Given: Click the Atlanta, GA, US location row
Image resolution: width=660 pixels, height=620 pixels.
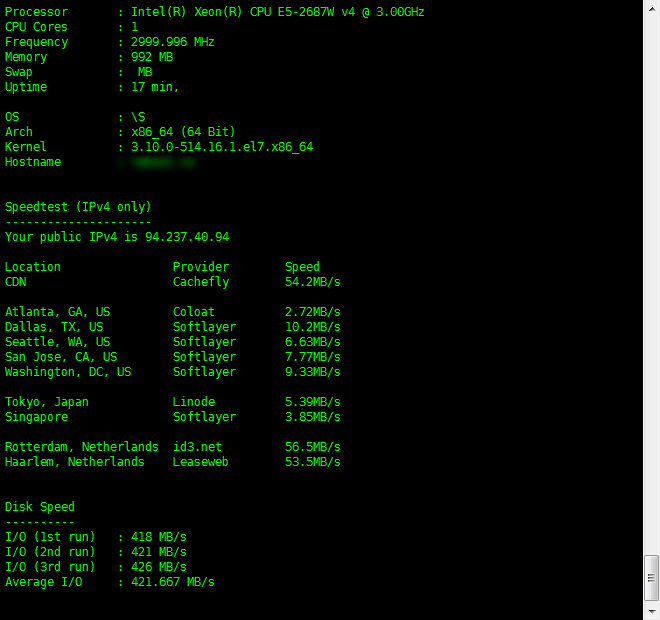Looking at the screenshot, I should click(57, 312).
